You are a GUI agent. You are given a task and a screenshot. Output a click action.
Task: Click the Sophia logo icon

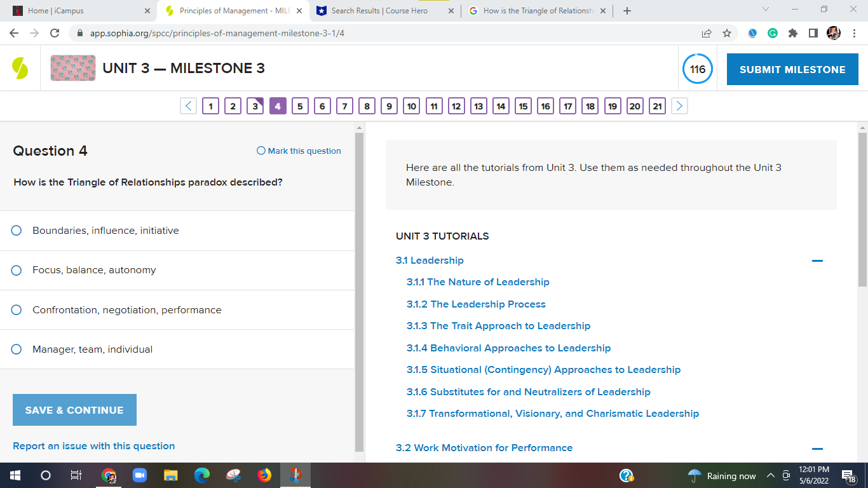point(20,68)
